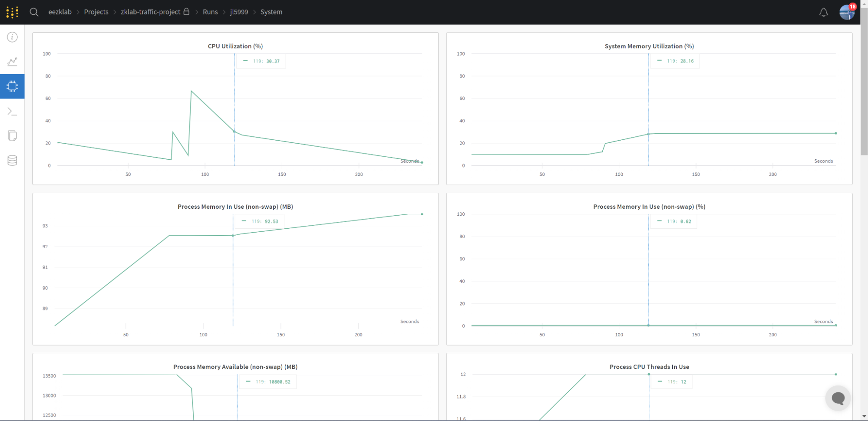Click the lock icon beside zklab-traffic-project
This screenshot has width=868, height=421.
186,11
